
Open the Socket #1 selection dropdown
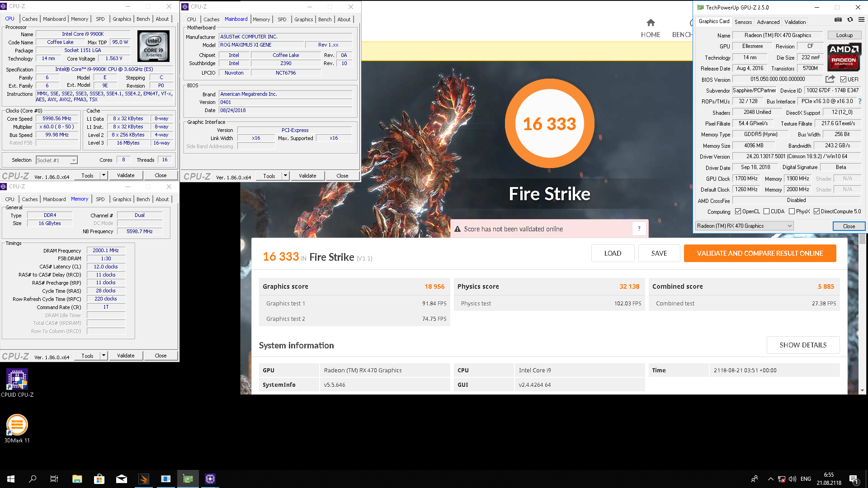point(57,160)
